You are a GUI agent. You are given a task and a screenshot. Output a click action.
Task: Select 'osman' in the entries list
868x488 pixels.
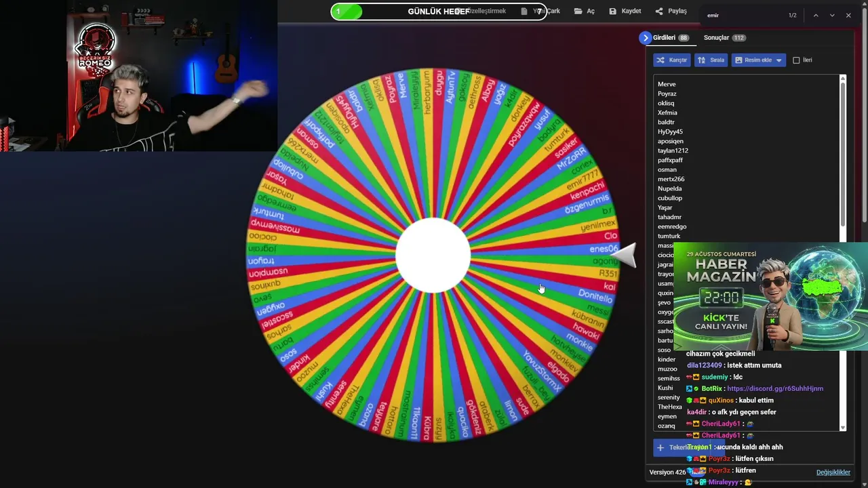pyautogui.click(x=667, y=170)
